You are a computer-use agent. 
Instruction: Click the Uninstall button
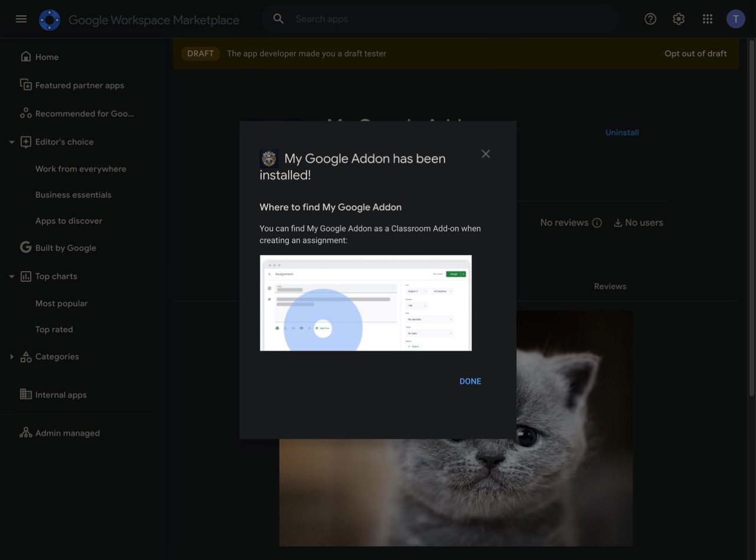pyautogui.click(x=622, y=133)
